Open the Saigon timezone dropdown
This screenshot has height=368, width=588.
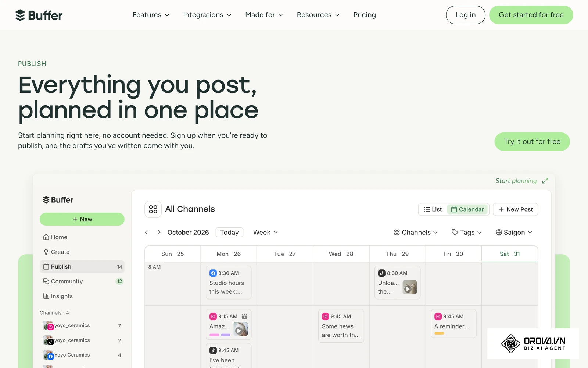click(514, 232)
